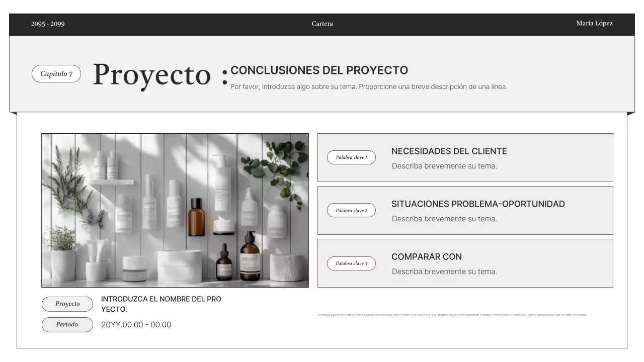
Task: Select the COMPARAR CON card
Action: click(x=465, y=262)
